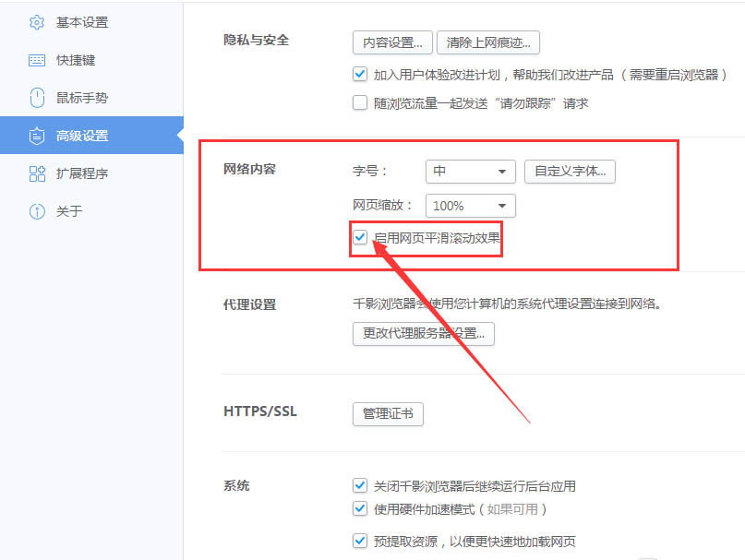
Task: Toggle 使用硬件加速模式
Action: 359,508
